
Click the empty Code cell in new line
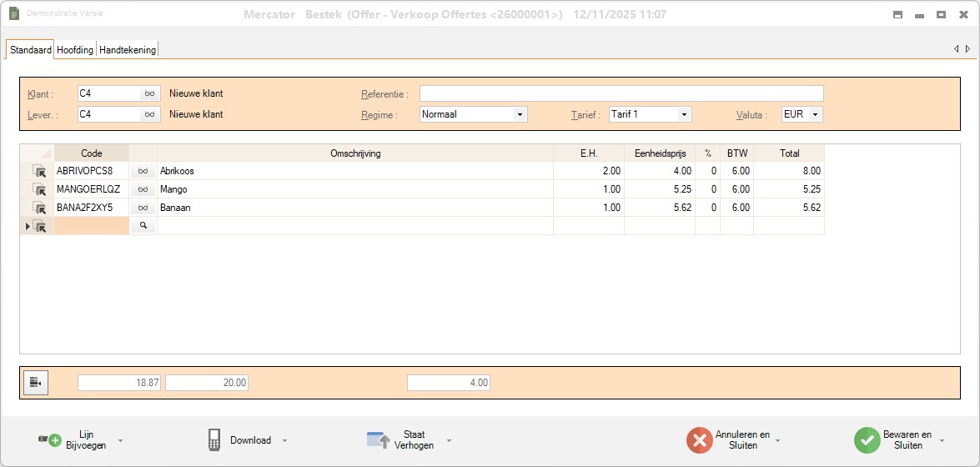tap(92, 226)
